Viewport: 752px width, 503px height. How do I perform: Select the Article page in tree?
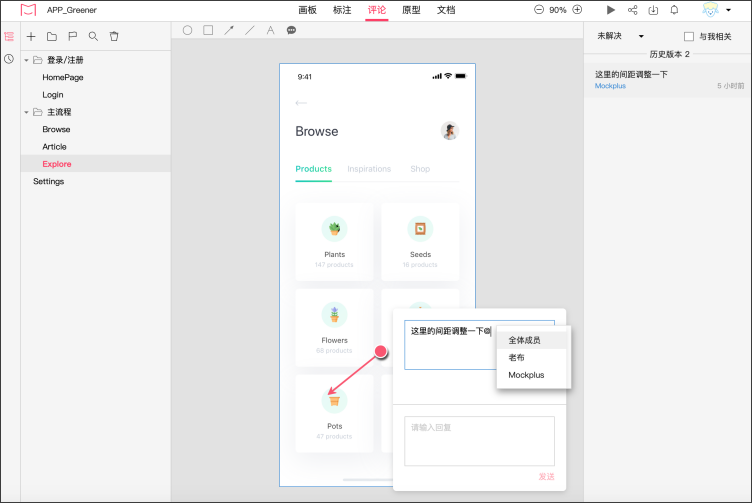[x=54, y=146]
